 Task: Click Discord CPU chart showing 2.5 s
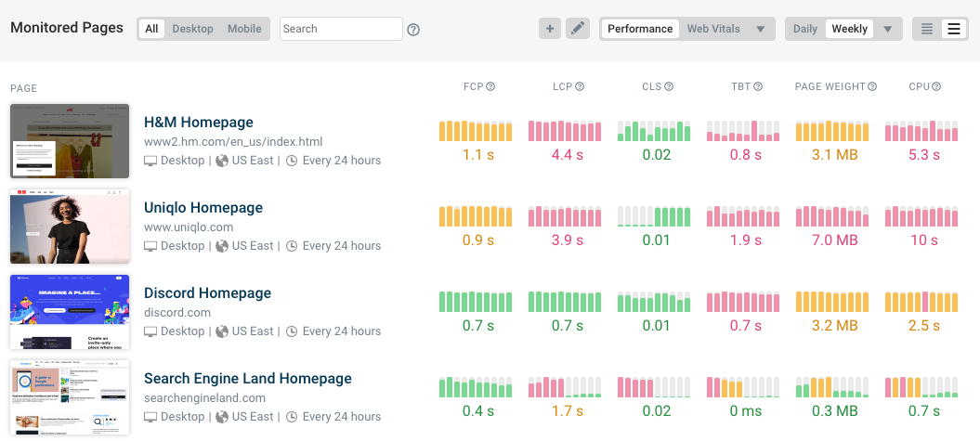(x=921, y=302)
